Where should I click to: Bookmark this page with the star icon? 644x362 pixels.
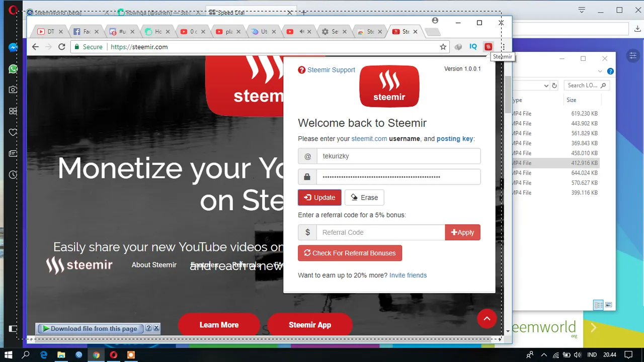pos(443,47)
